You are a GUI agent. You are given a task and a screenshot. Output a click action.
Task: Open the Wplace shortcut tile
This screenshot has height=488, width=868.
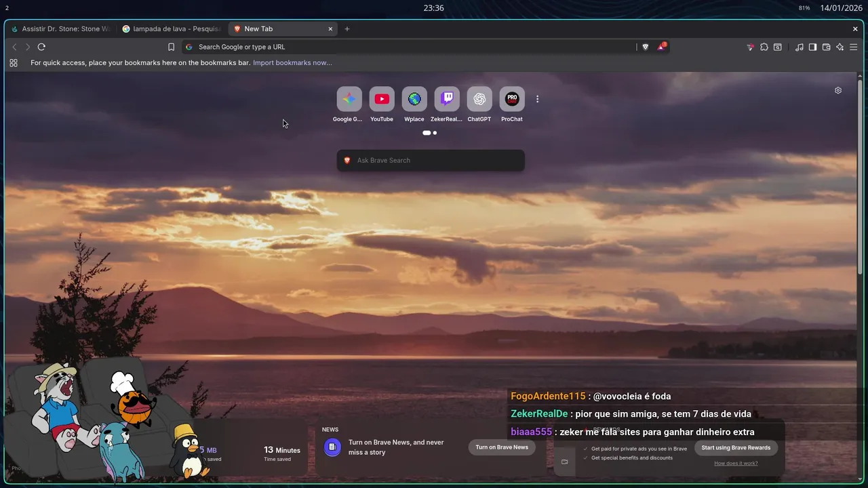pyautogui.click(x=414, y=99)
